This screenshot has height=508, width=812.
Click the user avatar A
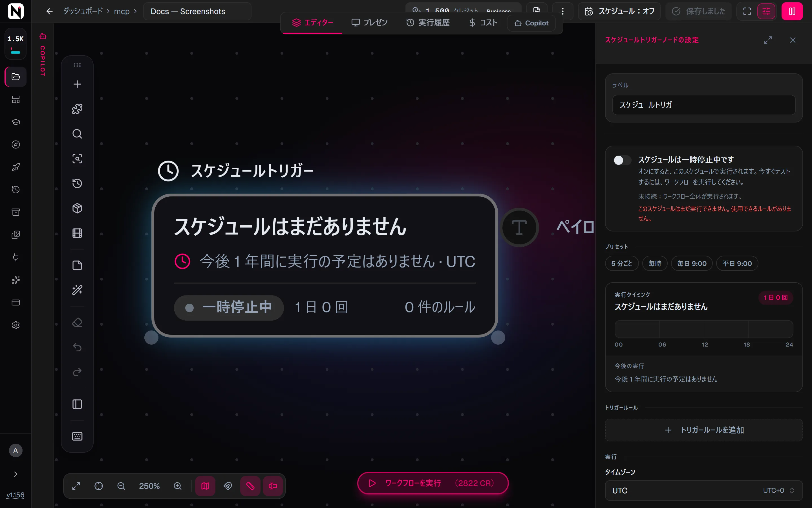pos(16,450)
